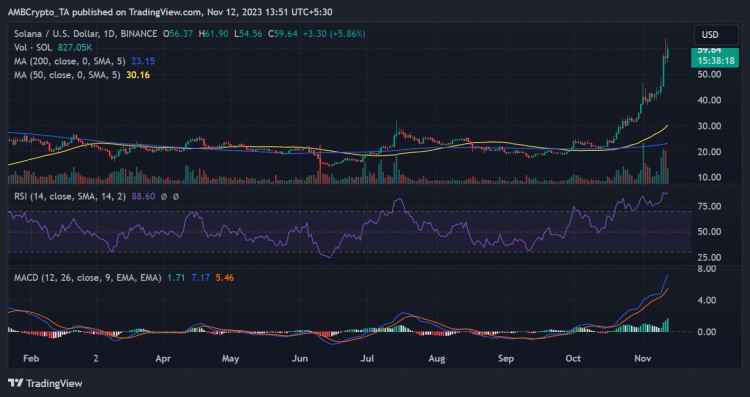Click the MACD histogram value 1.71
Viewport: 750px width, 397px height.
175,278
